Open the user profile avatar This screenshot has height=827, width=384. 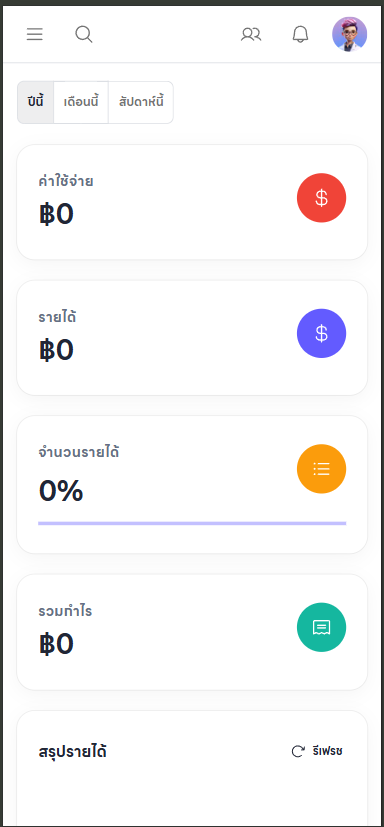pos(350,34)
